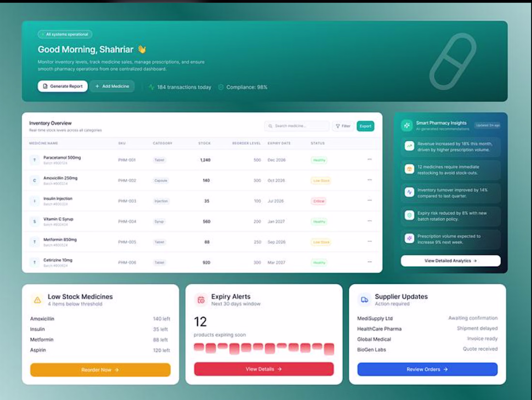
Task: Click the Expiry Alerts calendar icon
Action: click(x=201, y=300)
